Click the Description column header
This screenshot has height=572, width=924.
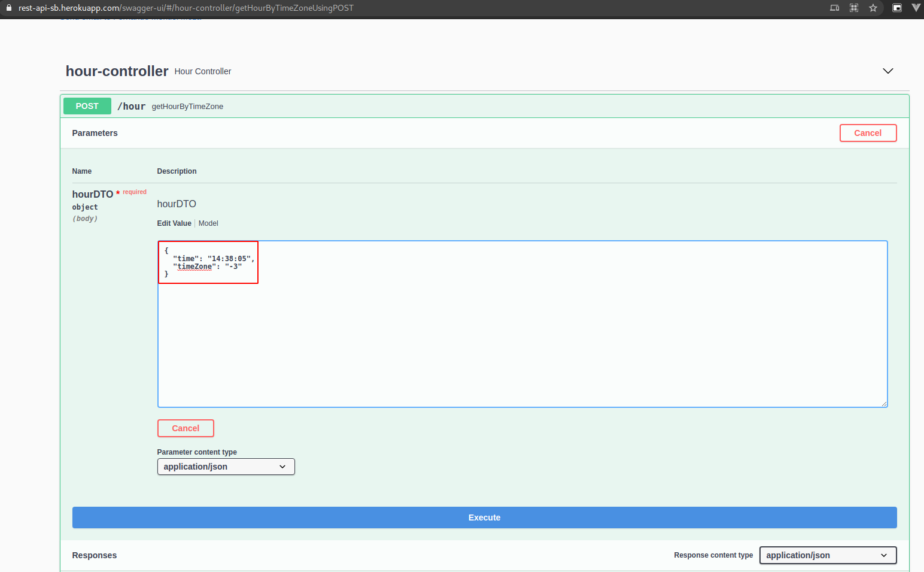pos(177,171)
